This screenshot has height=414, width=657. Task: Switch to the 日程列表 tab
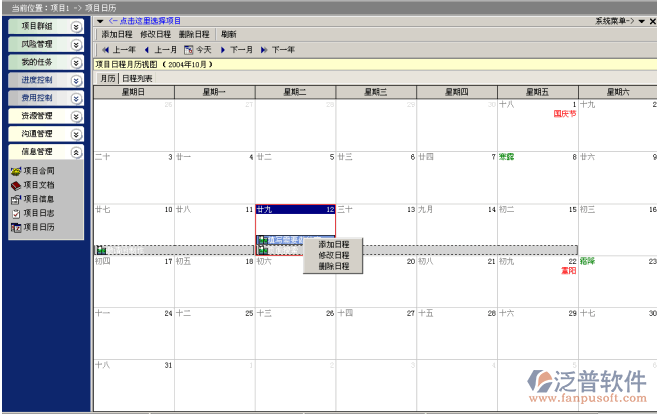[x=138, y=77]
